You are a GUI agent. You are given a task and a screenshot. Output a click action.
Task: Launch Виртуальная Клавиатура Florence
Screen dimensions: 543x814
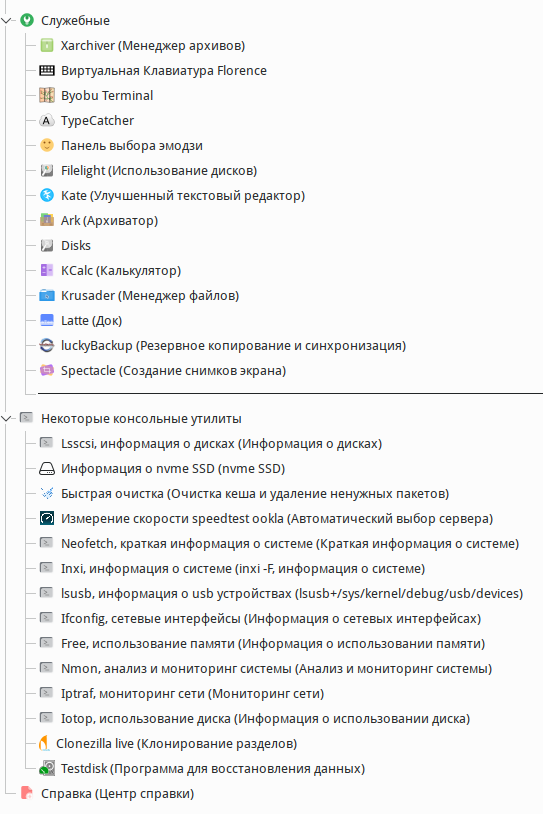164,71
